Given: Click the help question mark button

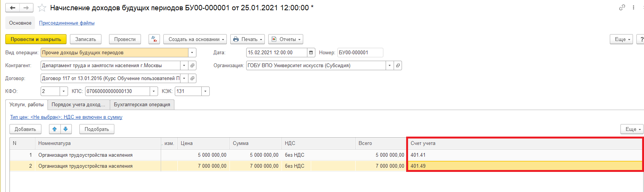Looking at the screenshot, I should point(641,39).
